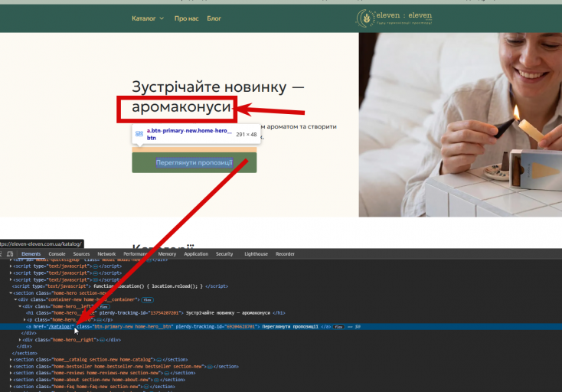Click the chevron next to Каталог
The image size is (562, 392).
(162, 18)
